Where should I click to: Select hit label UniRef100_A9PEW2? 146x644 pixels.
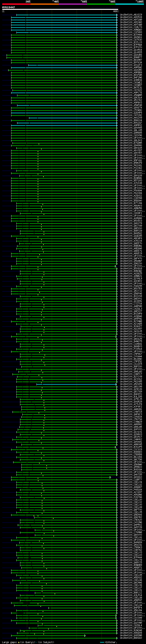point(131,67)
